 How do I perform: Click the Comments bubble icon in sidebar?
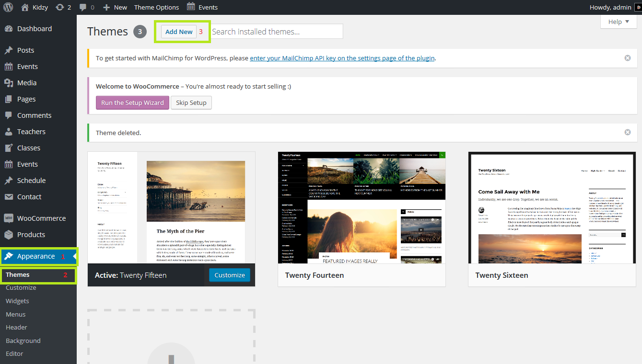pos(9,115)
